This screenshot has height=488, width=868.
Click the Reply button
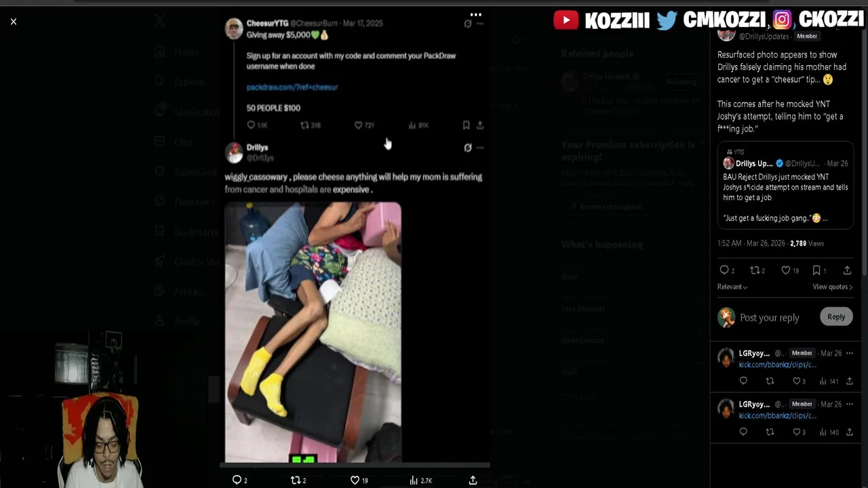point(836,317)
